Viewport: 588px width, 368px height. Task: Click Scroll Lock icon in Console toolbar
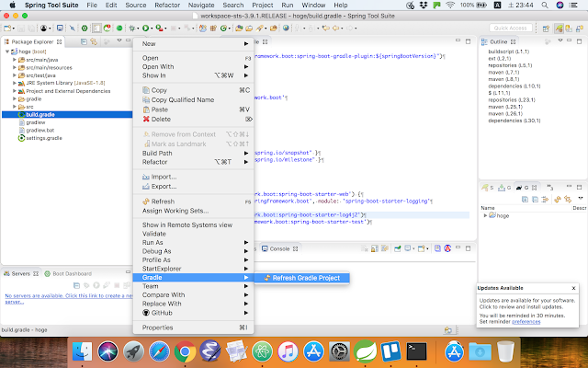click(375, 248)
